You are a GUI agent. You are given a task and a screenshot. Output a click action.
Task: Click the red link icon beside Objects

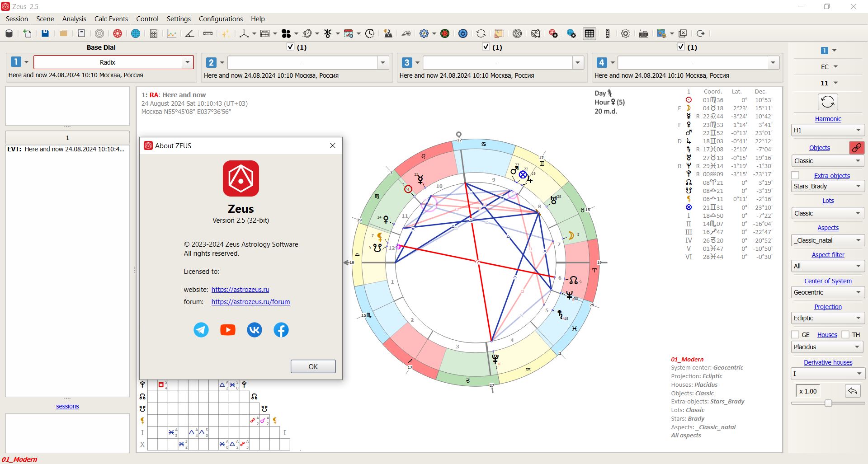click(x=856, y=148)
